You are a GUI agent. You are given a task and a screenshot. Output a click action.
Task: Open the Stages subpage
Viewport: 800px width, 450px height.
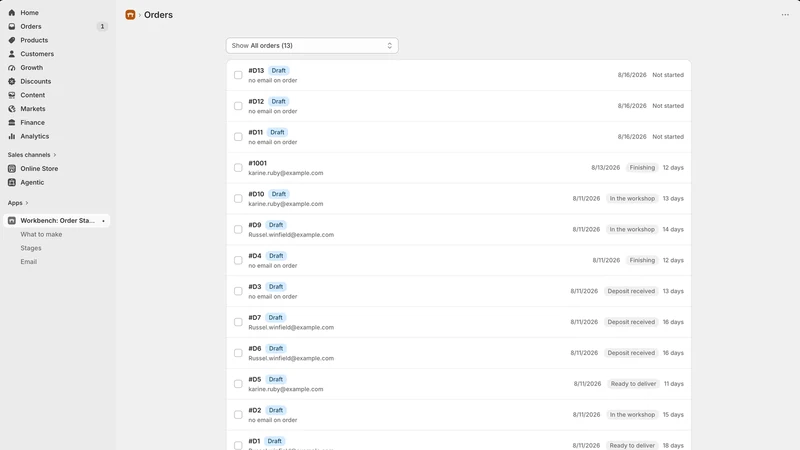(31, 248)
